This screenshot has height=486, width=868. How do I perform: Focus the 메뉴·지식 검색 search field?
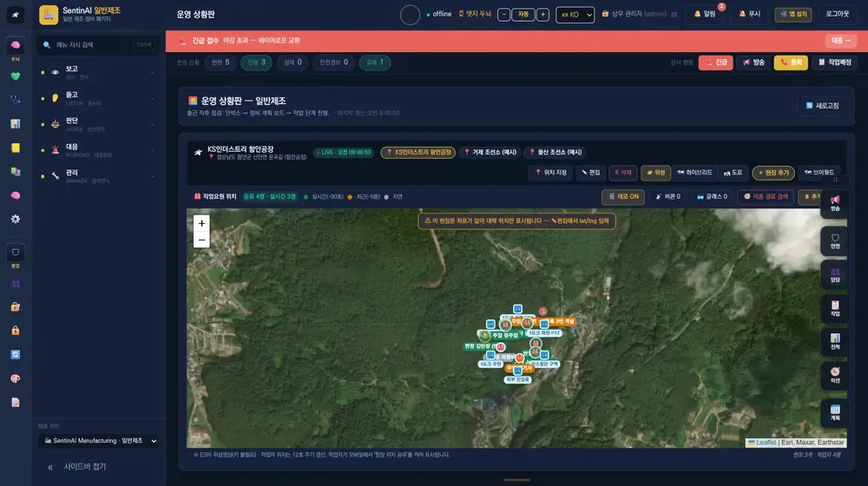coord(99,45)
